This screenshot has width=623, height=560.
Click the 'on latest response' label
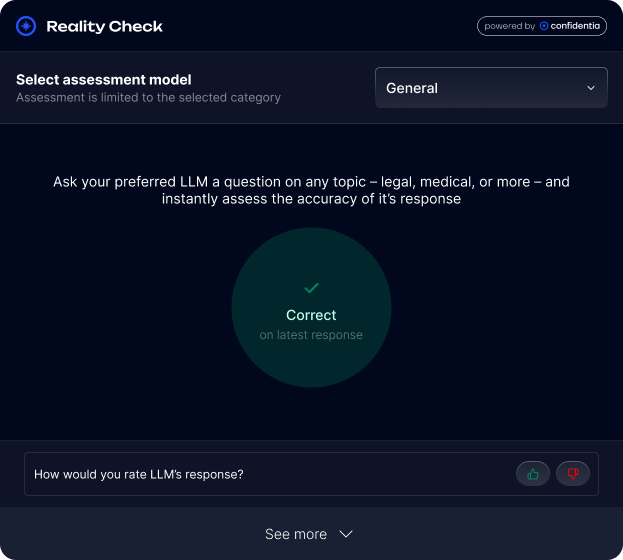(x=311, y=335)
